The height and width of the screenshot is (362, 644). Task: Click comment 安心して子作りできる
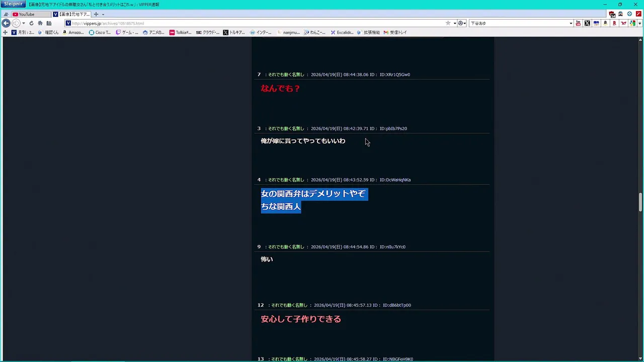301,319
